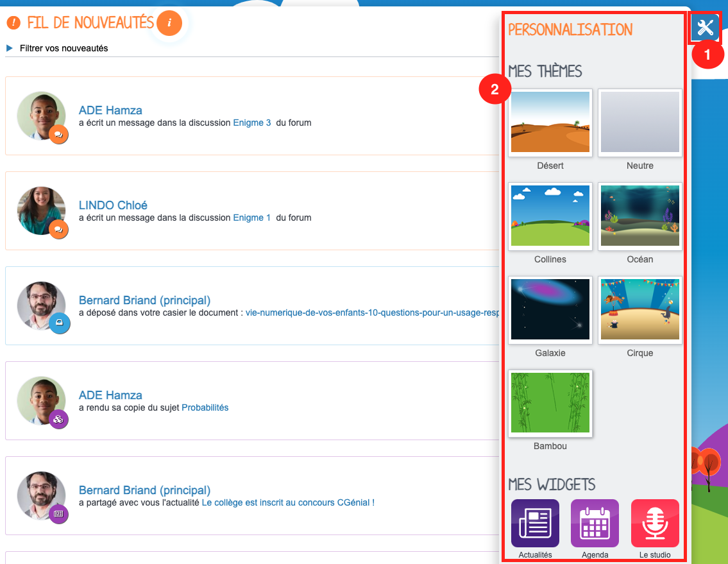This screenshot has width=728, height=564.
Task: Open the Probabilités subject link
Action: pyautogui.click(x=205, y=407)
